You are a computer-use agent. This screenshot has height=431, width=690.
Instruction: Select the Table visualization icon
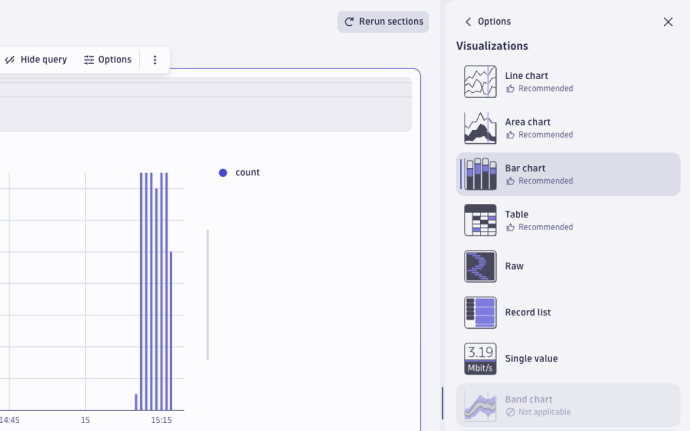tap(480, 220)
